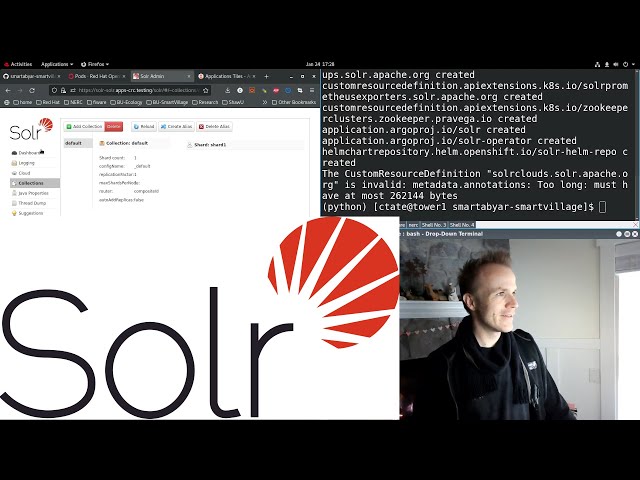
Task: Click the padlock site security icon
Action: (x=63, y=90)
